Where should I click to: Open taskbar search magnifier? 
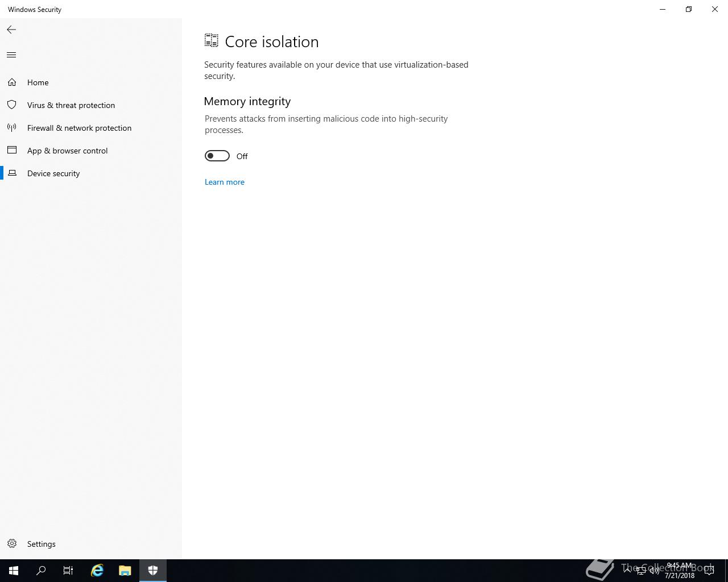pyautogui.click(x=41, y=571)
